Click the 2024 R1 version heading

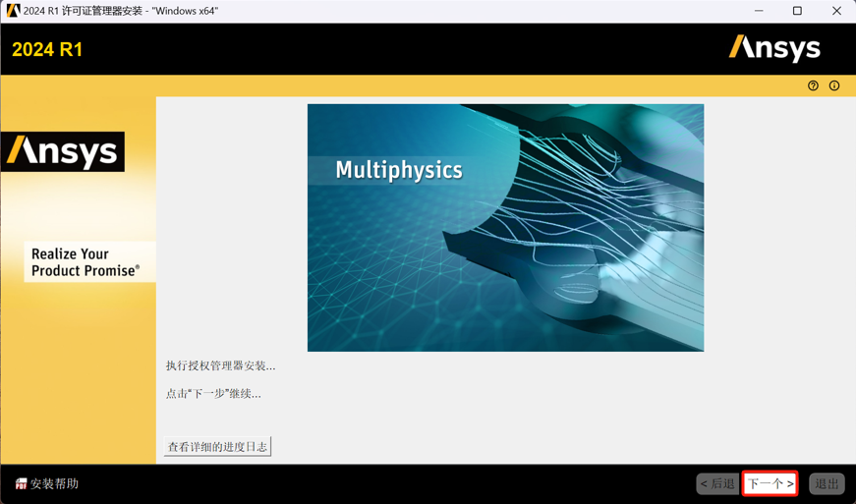pos(47,50)
